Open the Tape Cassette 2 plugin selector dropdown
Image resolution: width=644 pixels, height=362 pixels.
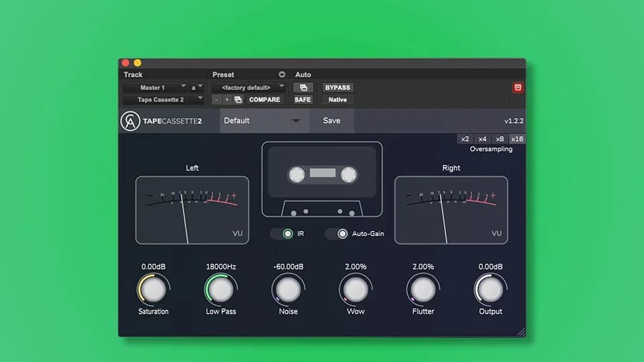coord(164,100)
